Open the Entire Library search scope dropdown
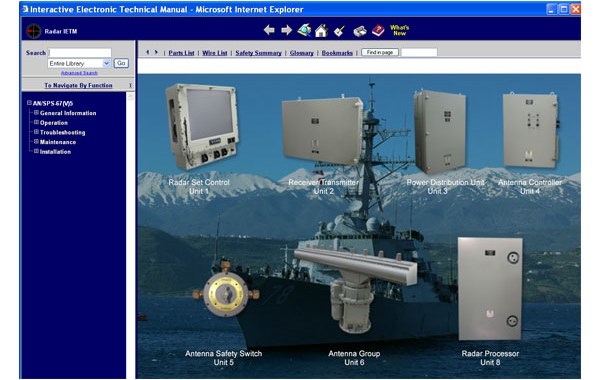The height and width of the screenshot is (380, 600). tap(79, 63)
